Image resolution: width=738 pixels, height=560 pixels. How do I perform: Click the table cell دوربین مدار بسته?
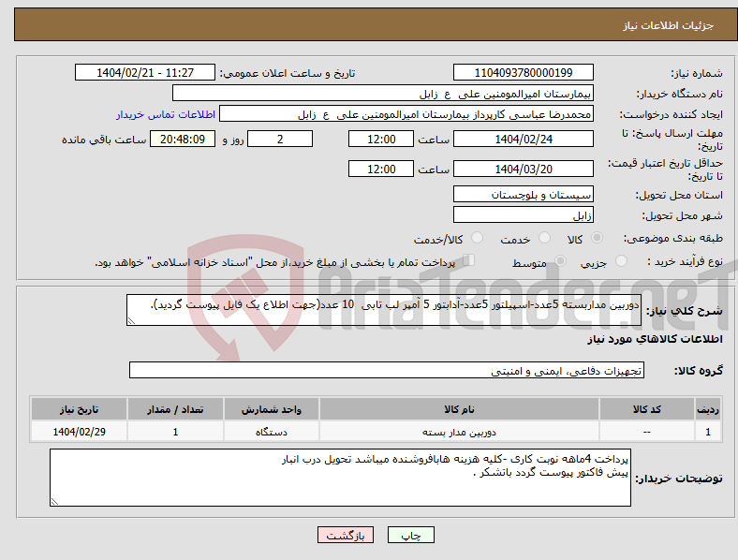[x=459, y=432]
